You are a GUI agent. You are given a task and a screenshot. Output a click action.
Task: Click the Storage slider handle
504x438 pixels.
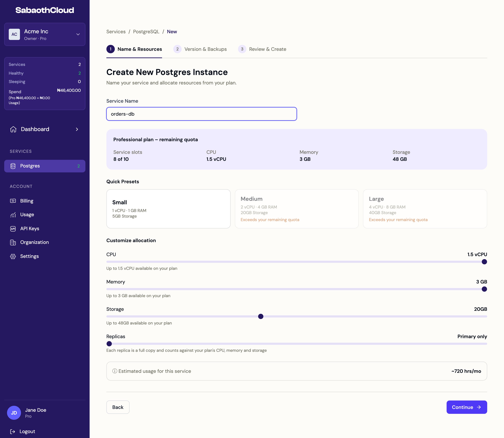click(261, 317)
